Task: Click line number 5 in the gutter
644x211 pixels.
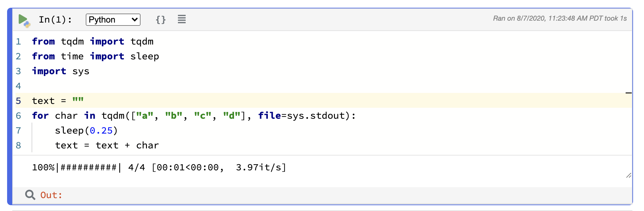Action: tap(18, 101)
